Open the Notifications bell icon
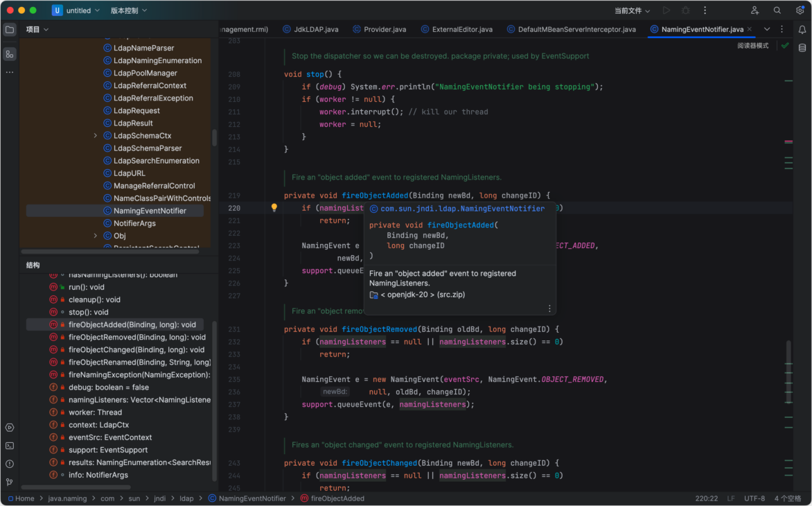The height and width of the screenshot is (506, 812). click(x=802, y=30)
